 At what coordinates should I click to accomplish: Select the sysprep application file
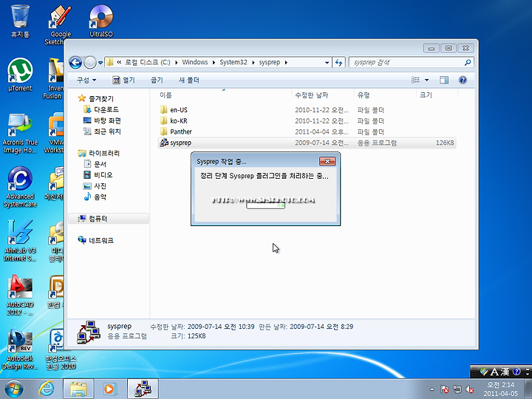coord(307,143)
